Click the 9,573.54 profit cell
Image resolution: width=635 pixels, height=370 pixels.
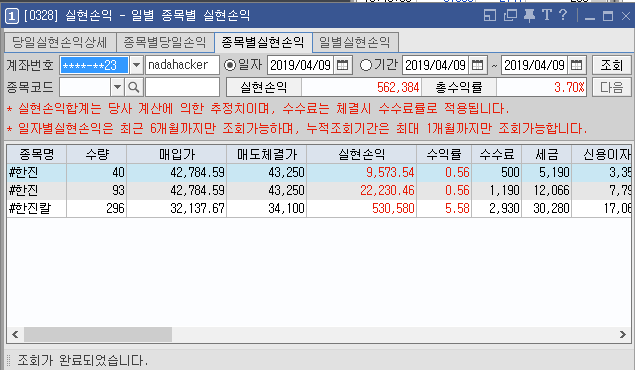362,172
